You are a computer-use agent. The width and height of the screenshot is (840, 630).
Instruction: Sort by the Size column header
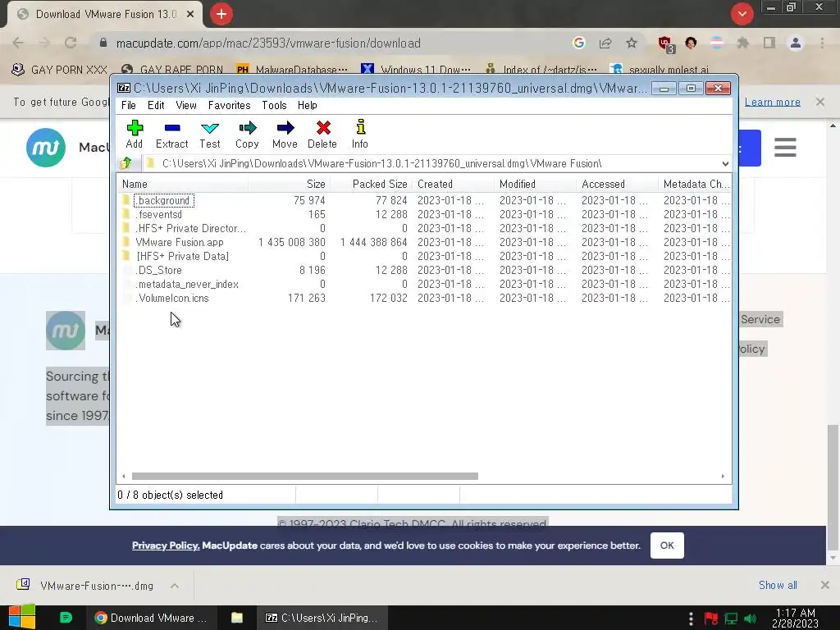[x=289, y=184]
